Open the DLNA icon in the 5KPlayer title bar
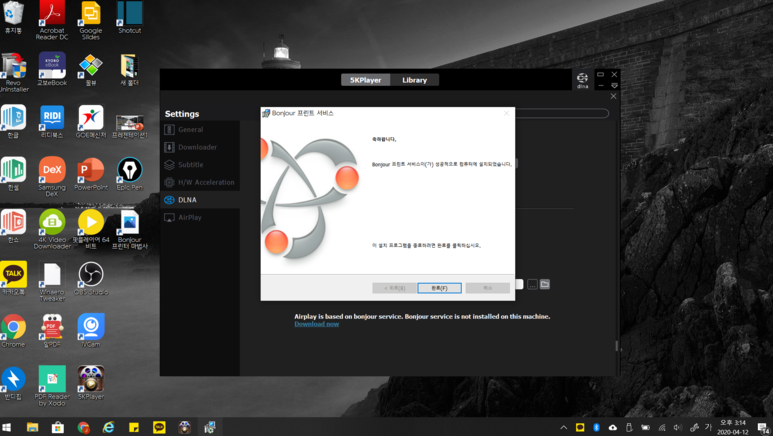Image resolution: width=773 pixels, height=436 pixels. coord(582,80)
